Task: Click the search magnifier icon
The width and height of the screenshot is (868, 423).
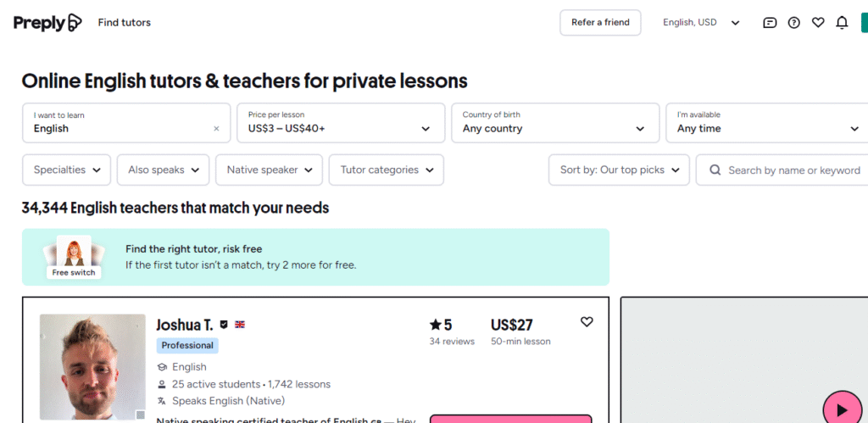Action: 715,170
